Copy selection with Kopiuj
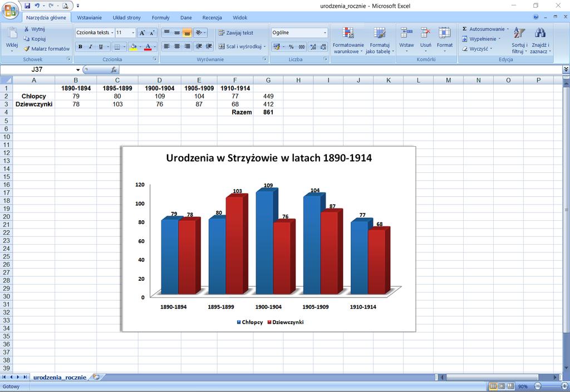This screenshot has width=570, height=392. (x=35, y=39)
